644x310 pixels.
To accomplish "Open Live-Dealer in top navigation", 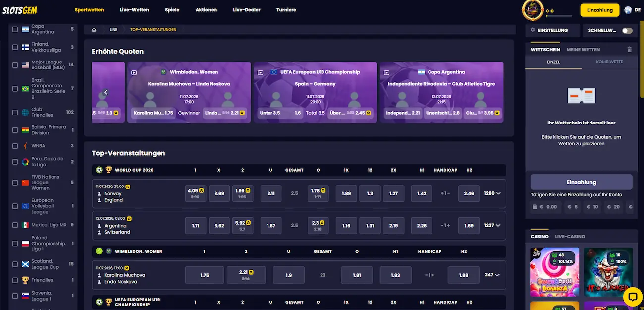I will (246, 10).
